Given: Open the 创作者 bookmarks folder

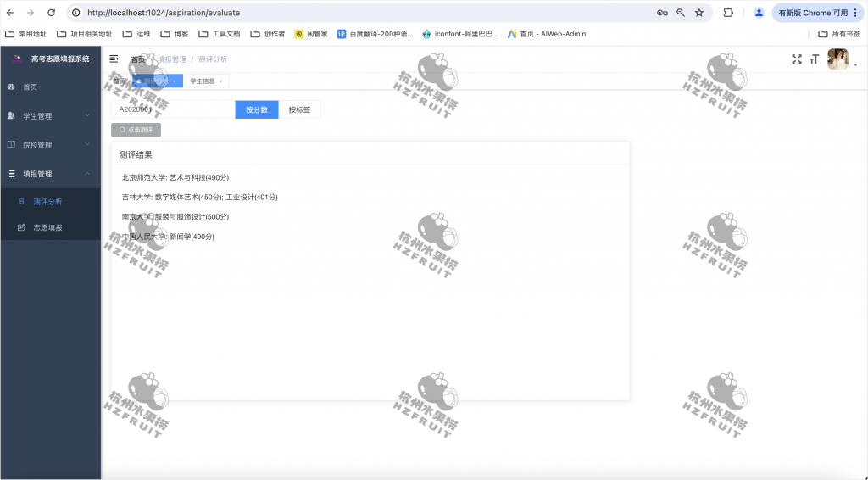Looking at the screenshot, I should (268, 34).
